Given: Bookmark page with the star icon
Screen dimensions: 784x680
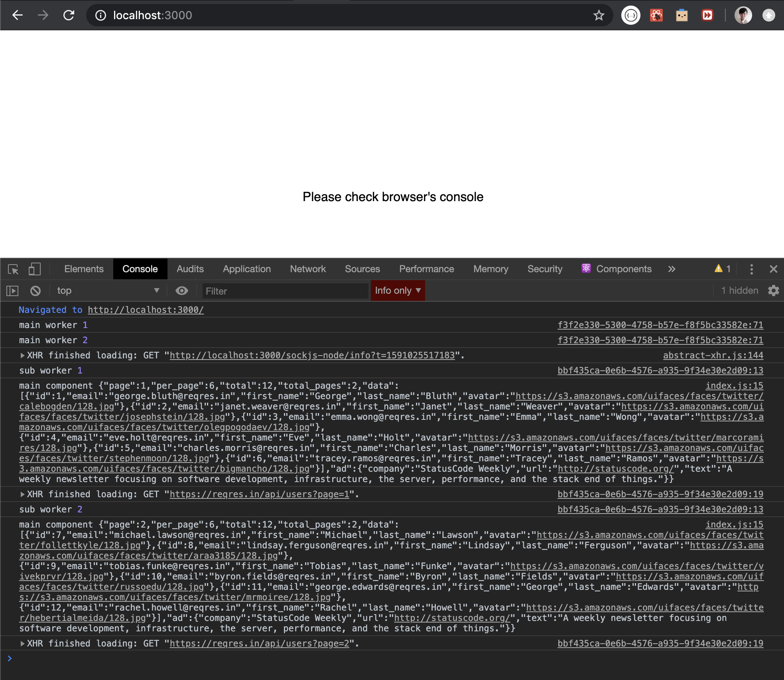Looking at the screenshot, I should (x=599, y=16).
